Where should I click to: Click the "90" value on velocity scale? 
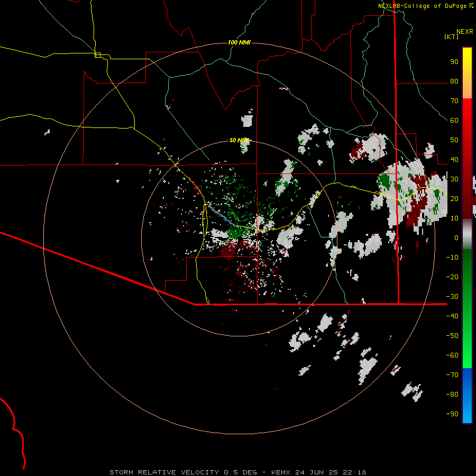pyautogui.click(x=454, y=62)
